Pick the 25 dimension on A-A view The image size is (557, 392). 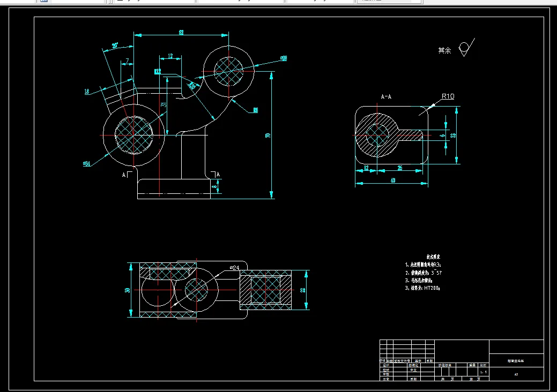[400, 168]
